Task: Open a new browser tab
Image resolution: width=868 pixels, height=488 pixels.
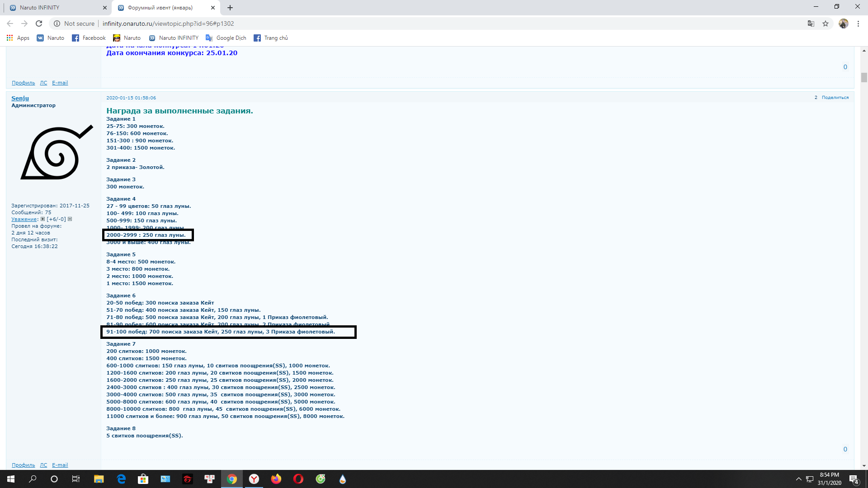Action: [x=230, y=8]
